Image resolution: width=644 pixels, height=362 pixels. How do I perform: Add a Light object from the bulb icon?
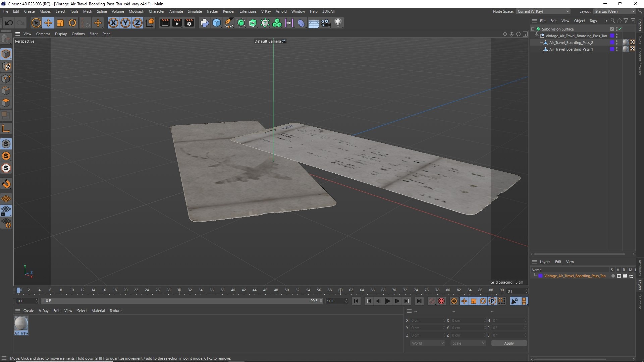[x=338, y=23]
